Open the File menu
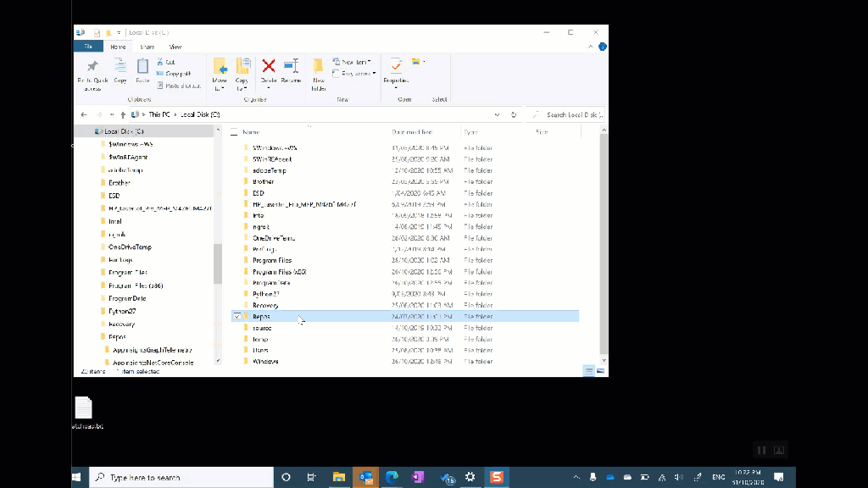Image resolution: width=868 pixels, height=488 pixels. 87,47
